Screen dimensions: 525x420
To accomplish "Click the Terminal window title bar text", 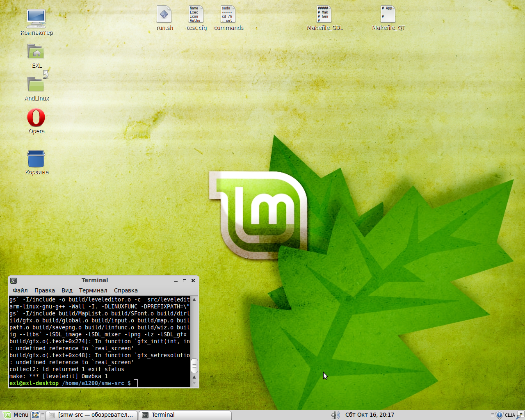I will click(x=95, y=280).
